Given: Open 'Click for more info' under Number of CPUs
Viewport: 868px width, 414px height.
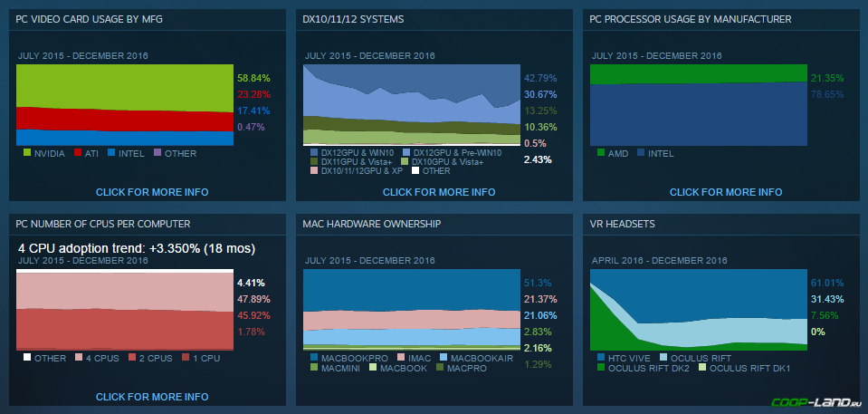Looking at the screenshot, I should click(152, 397).
